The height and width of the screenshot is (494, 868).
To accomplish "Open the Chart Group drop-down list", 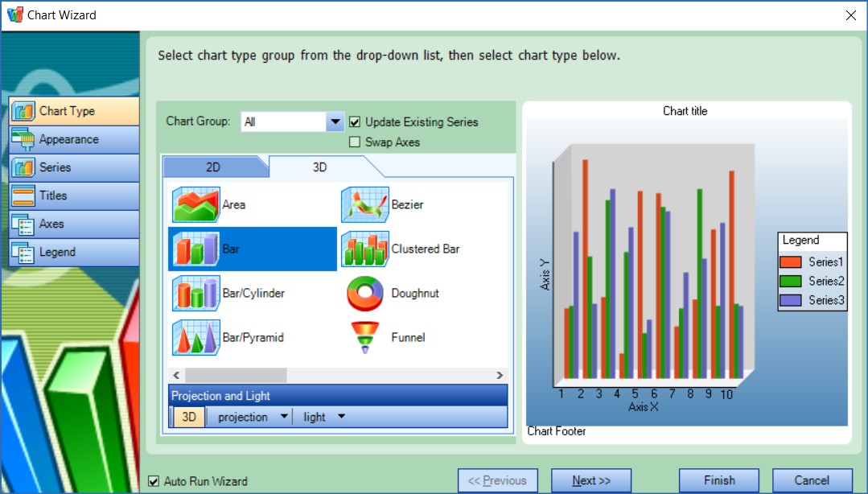I will point(335,122).
